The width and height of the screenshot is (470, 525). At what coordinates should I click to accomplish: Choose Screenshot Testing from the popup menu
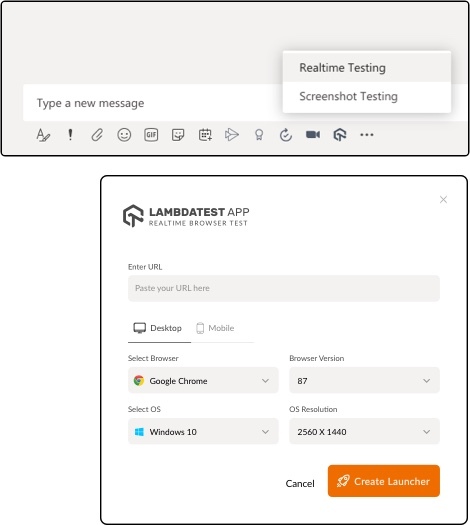click(367, 96)
